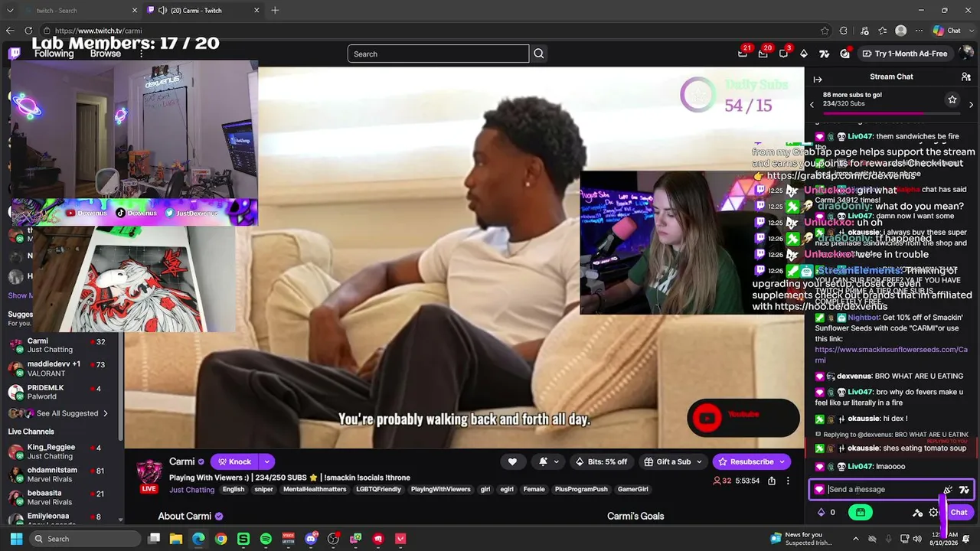Share the stream with share icon

coord(772,481)
